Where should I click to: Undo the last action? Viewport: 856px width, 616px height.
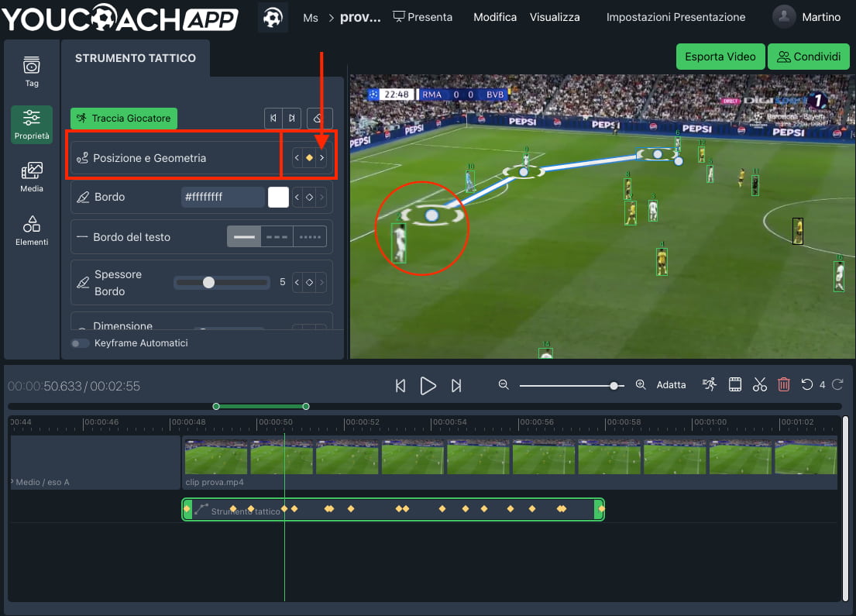tap(808, 384)
